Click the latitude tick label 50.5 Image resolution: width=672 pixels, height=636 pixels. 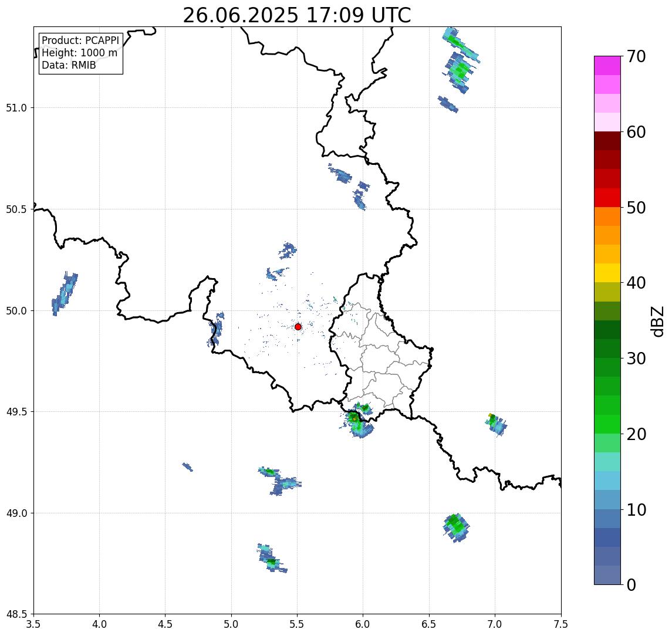(x=16, y=209)
